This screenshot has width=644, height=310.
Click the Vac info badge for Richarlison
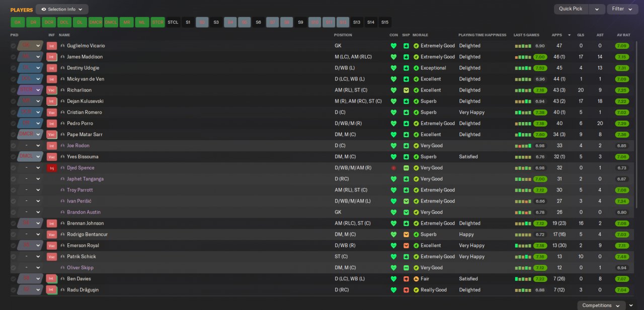tap(51, 90)
